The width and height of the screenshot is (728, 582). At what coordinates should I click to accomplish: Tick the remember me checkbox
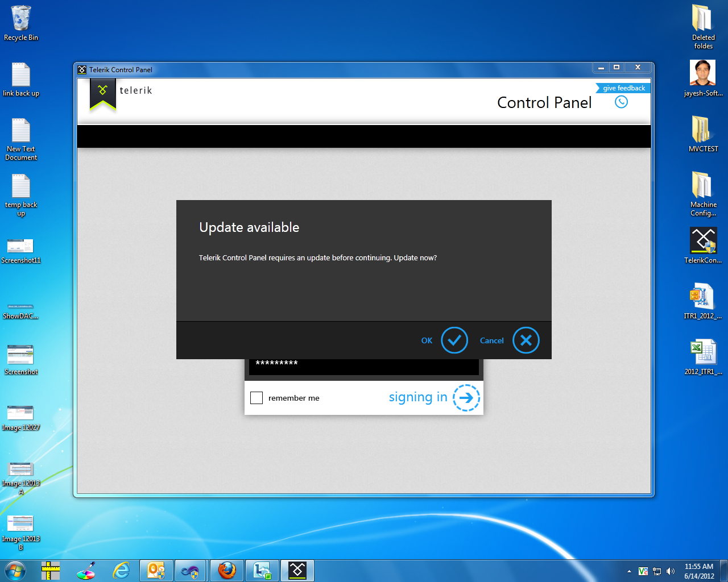pyautogui.click(x=257, y=398)
